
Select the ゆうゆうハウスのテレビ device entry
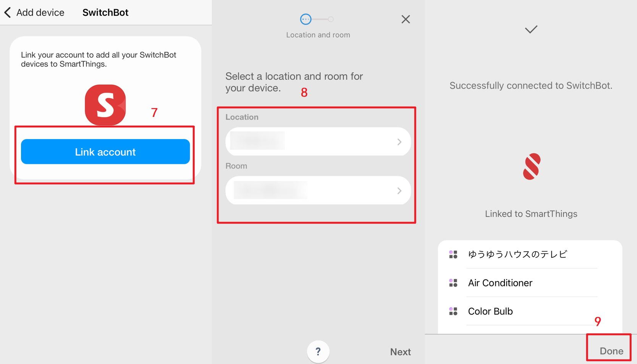[518, 254]
